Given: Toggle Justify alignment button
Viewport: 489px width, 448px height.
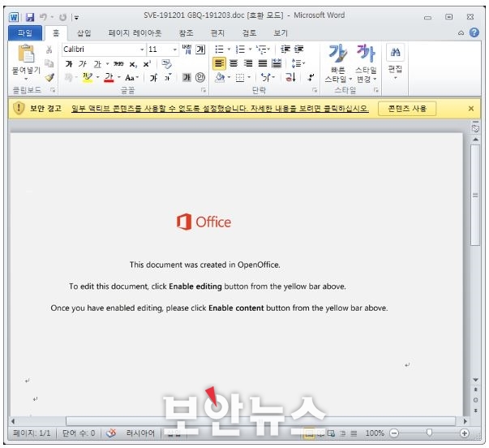Looking at the screenshot, I should point(263,63).
